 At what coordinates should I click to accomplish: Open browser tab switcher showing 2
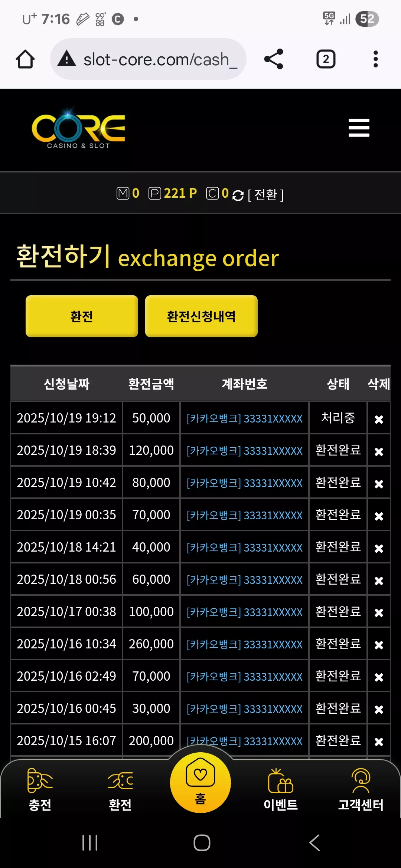pyautogui.click(x=326, y=59)
